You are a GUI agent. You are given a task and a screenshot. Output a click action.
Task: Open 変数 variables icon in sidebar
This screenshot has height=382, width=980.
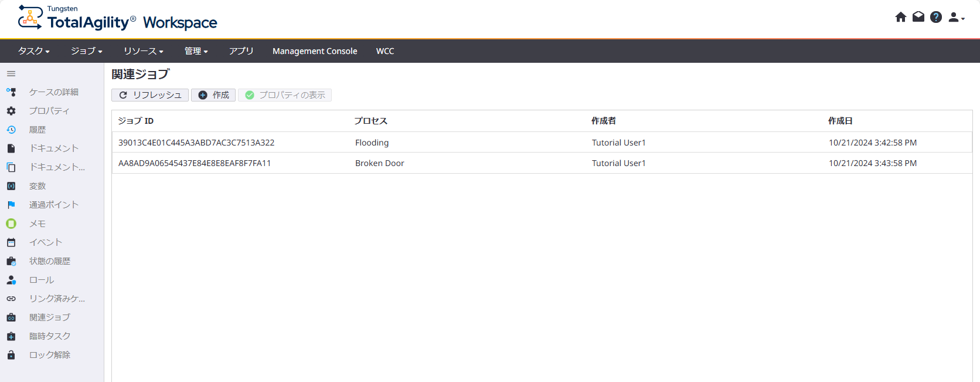11,186
